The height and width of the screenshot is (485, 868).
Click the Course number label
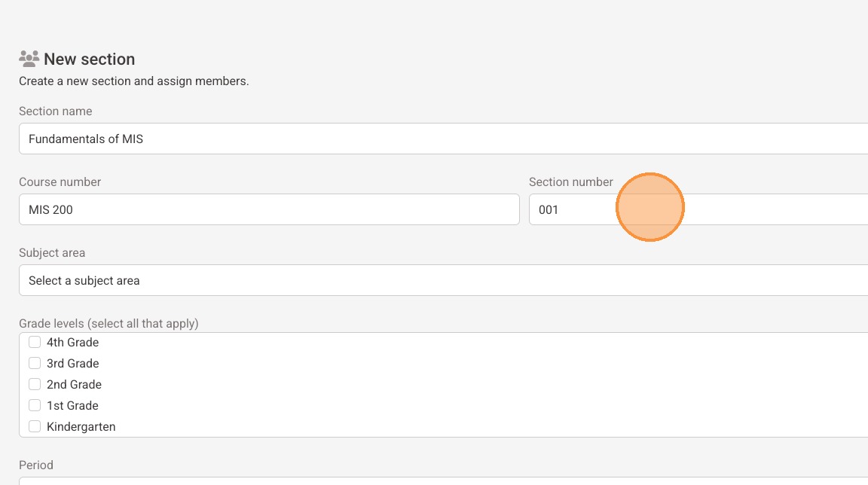pos(60,181)
